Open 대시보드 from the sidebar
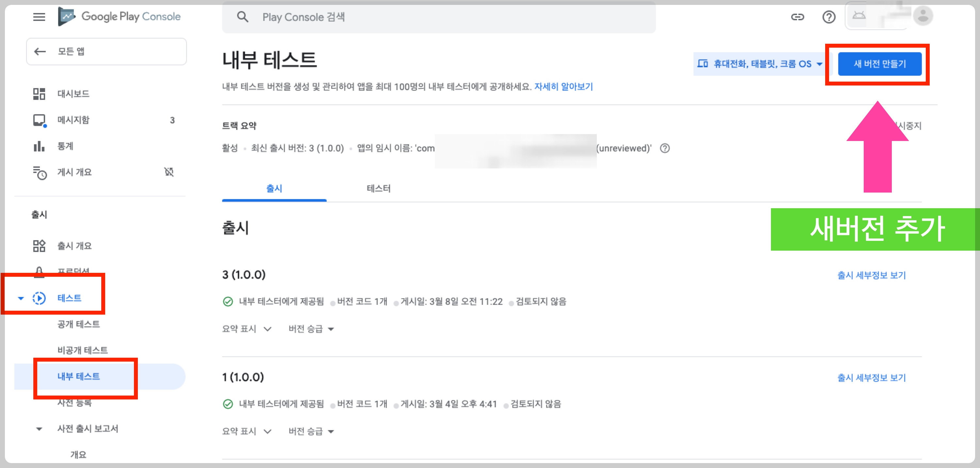The width and height of the screenshot is (980, 468). 73,94
